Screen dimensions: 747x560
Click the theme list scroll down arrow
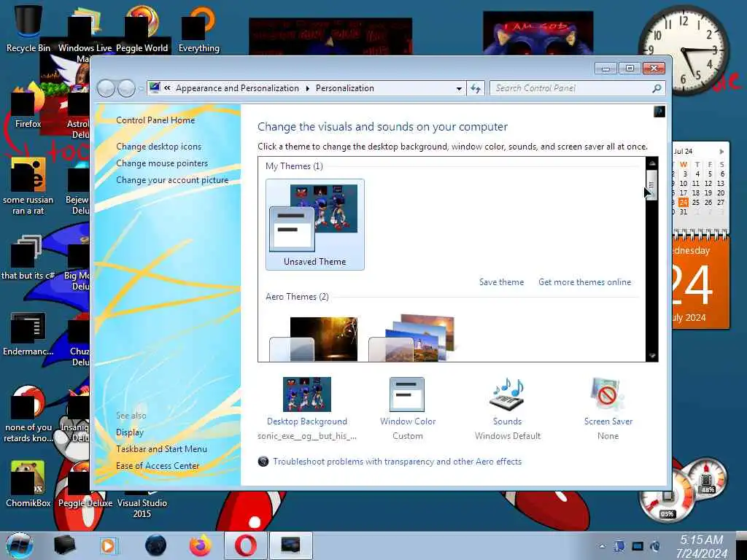(651, 356)
